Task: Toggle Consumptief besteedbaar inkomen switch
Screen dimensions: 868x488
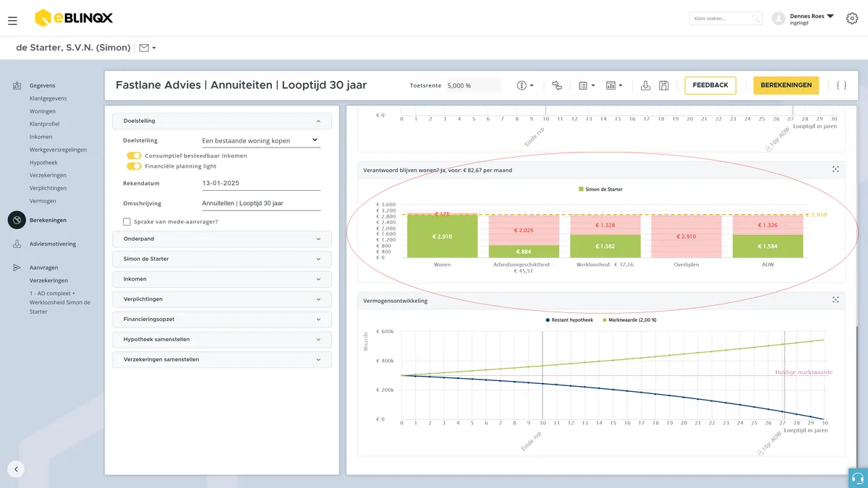Action: tap(134, 155)
